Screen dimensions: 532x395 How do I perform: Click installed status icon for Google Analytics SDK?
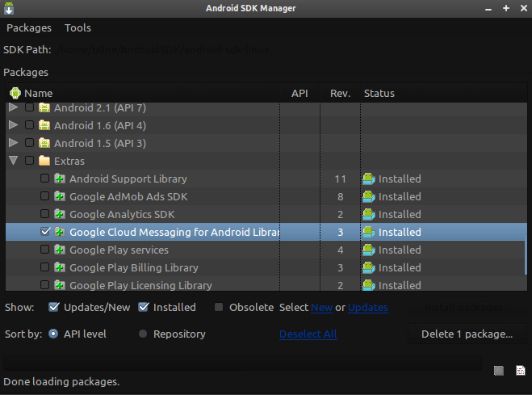tap(369, 214)
